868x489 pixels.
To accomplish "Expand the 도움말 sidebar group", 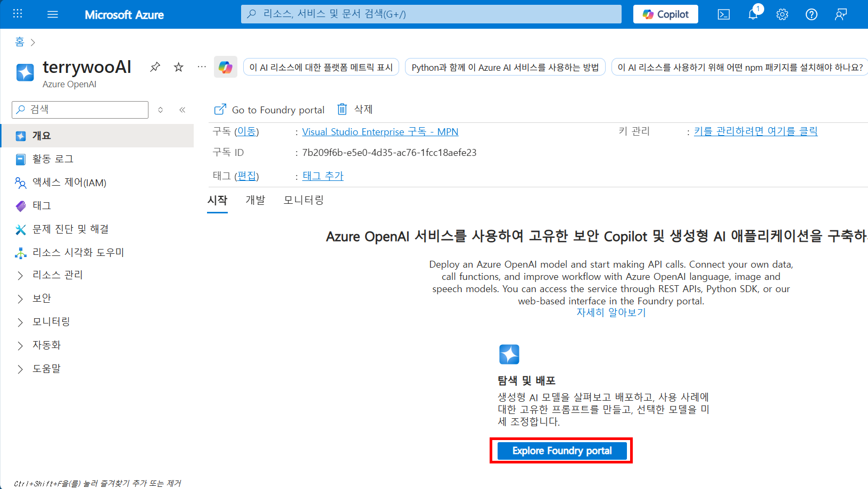I will (97, 369).
